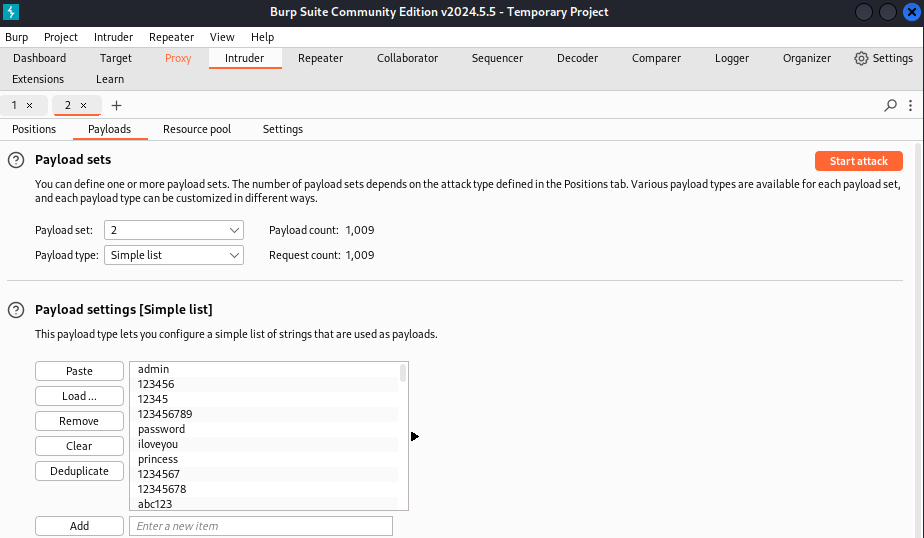Expand the Payload type dropdown
The width and height of the screenshot is (924, 538).
(x=235, y=255)
